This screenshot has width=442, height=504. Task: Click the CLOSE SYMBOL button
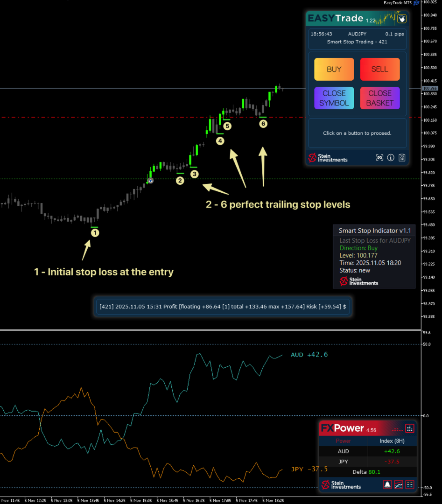334,98
